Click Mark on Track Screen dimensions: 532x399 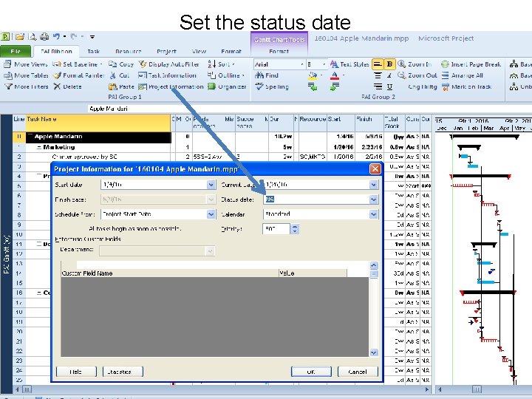[x=466, y=86]
